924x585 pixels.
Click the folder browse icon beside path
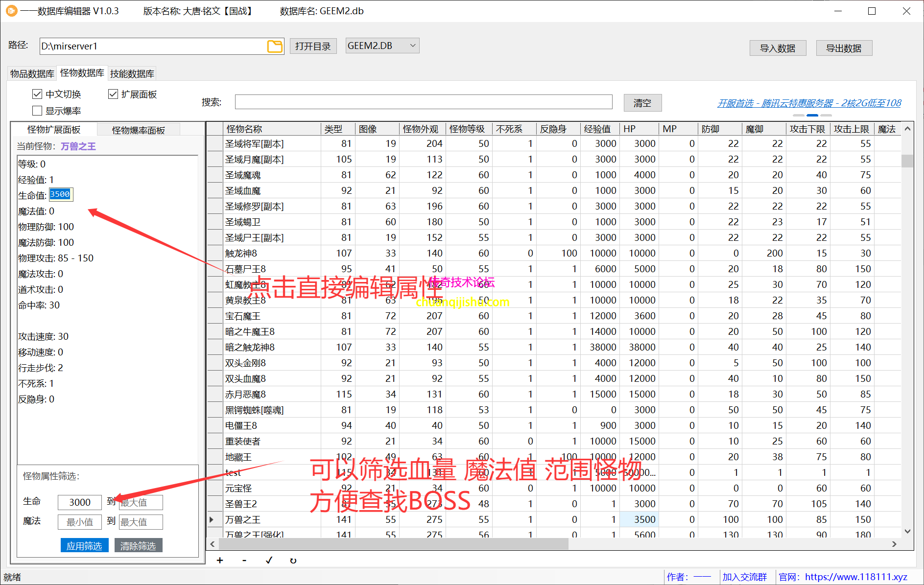point(275,47)
